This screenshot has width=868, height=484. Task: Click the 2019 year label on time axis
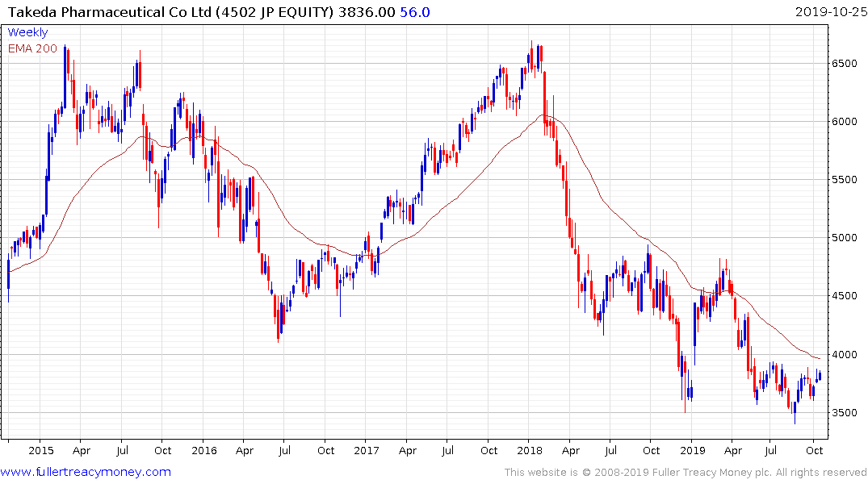[x=693, y=450]
